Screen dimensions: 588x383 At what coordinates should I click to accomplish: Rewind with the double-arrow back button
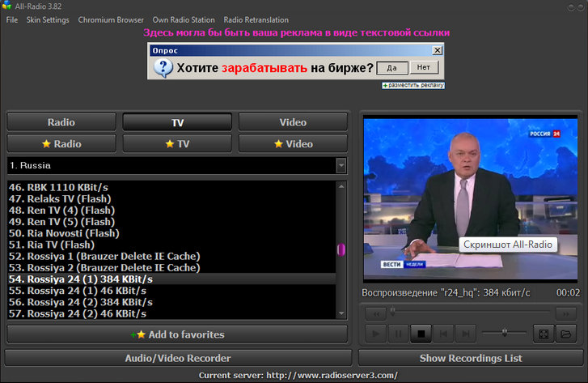376,313
